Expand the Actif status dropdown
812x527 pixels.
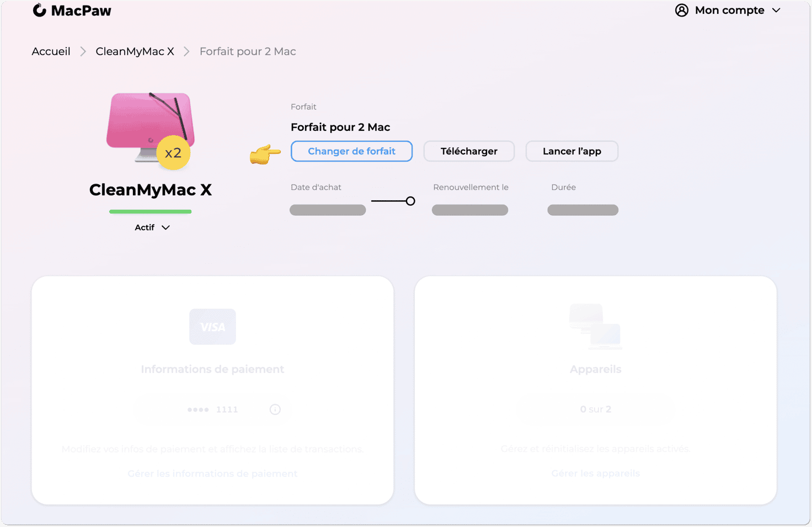(x=152, y=227)
